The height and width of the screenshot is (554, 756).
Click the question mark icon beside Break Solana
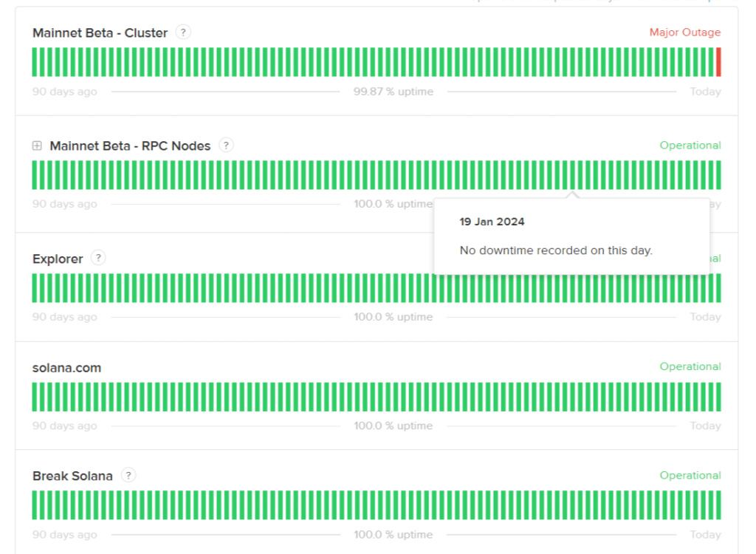(128, 476)
